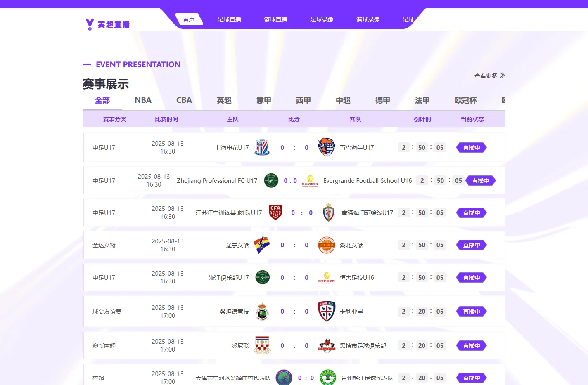
Task: Click the 卡利亚里 team name
Action: [x=351, y=312]
